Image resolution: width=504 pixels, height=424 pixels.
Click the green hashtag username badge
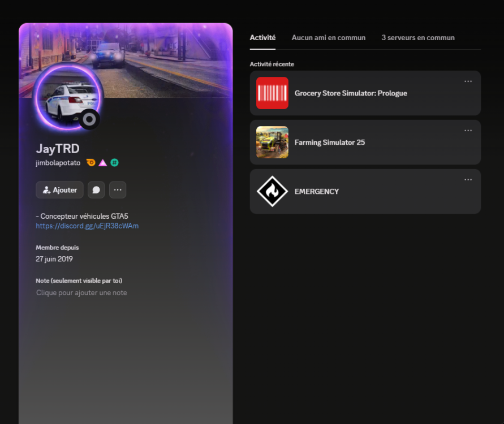tap(114, 163)
